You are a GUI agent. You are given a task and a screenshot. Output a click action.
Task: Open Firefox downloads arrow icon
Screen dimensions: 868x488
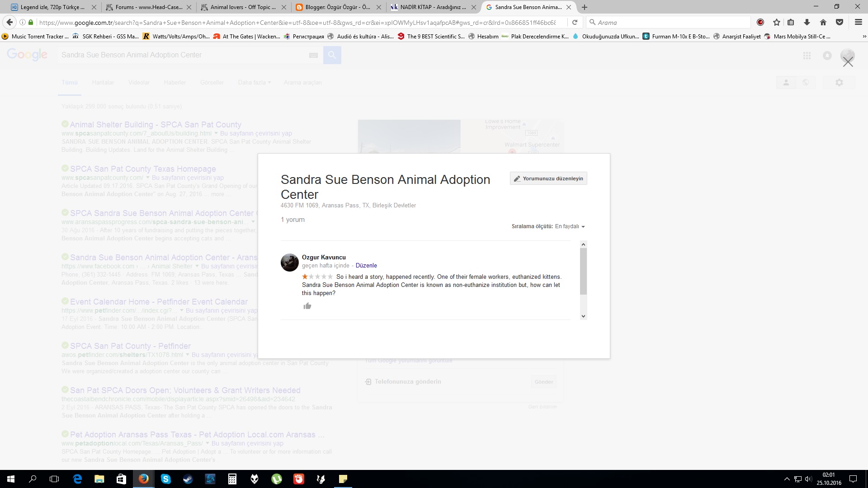click(807, 22)
